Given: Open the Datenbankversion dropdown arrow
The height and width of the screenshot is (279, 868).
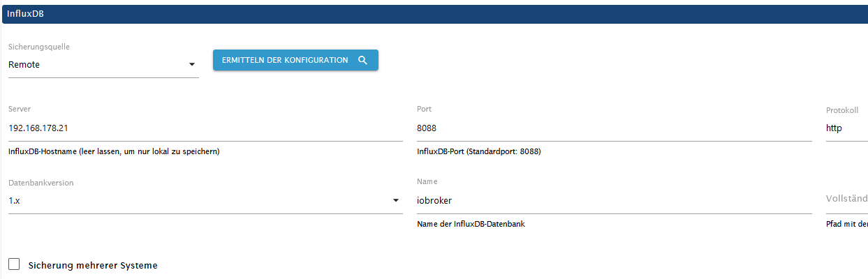Looking at the screenshot, I should (396, 201).
